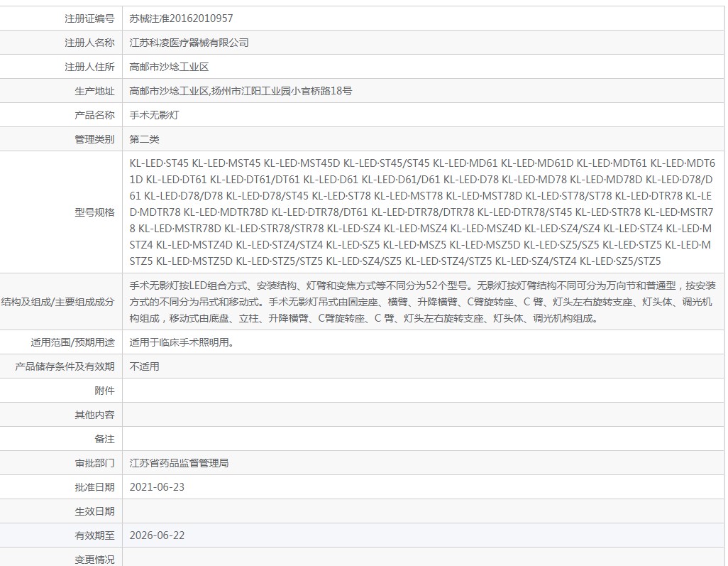Click the 注册人住所 label

click(89, 67)
